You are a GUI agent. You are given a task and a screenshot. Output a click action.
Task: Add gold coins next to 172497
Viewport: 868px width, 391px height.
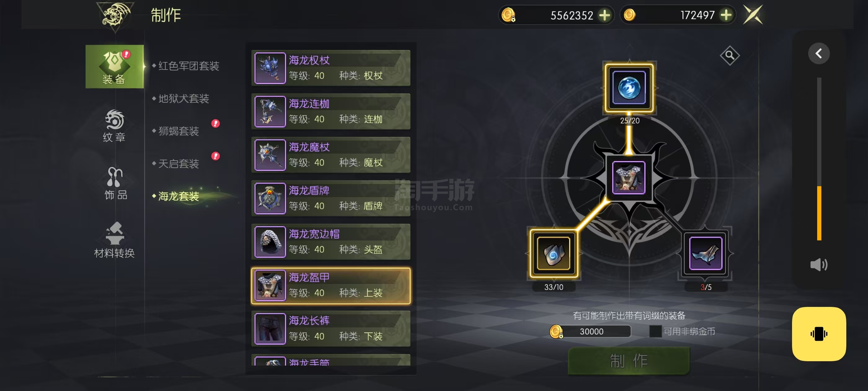click(x=725, y=15)
